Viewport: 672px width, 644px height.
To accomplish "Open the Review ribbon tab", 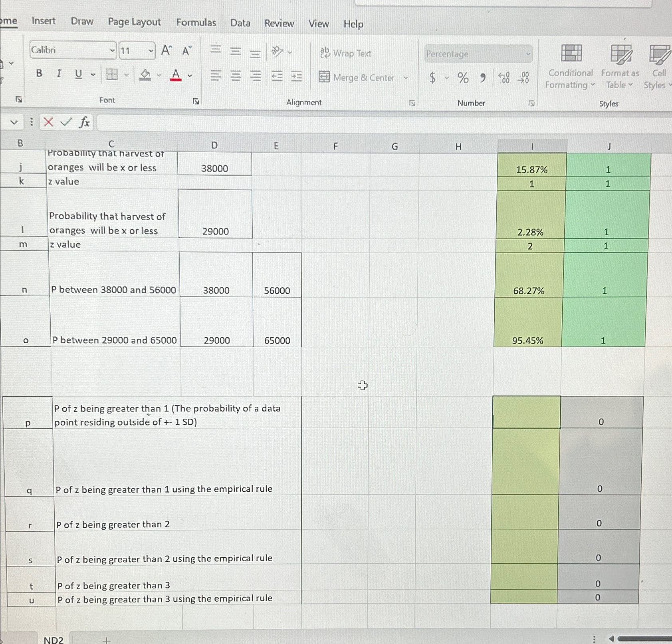I will (279, 24).
